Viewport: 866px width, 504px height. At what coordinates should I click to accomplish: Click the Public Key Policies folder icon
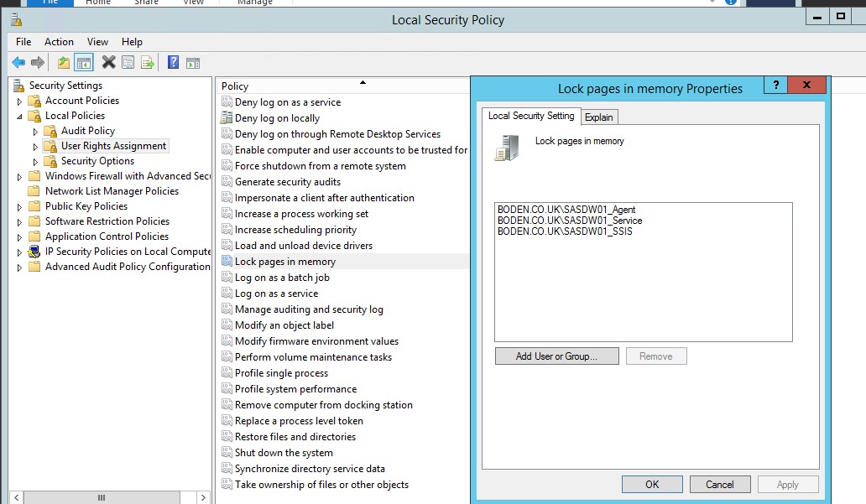point(34,206)
